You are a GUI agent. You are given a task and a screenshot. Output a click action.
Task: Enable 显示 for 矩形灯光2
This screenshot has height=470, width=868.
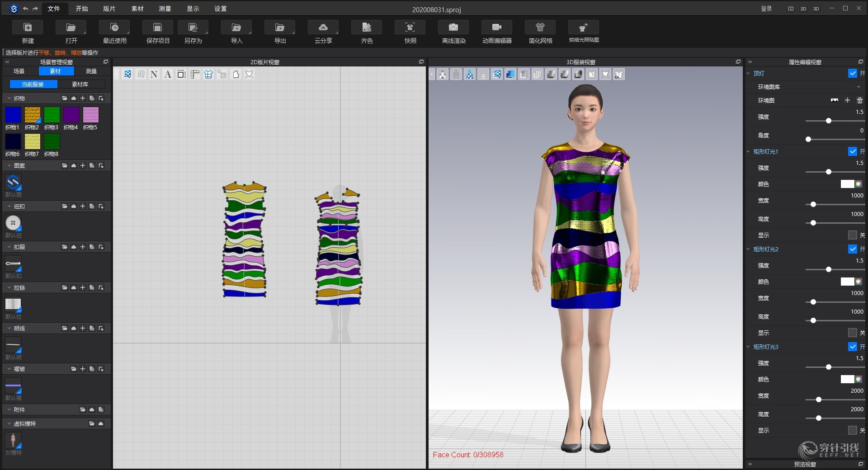click(x=854, y=333)
